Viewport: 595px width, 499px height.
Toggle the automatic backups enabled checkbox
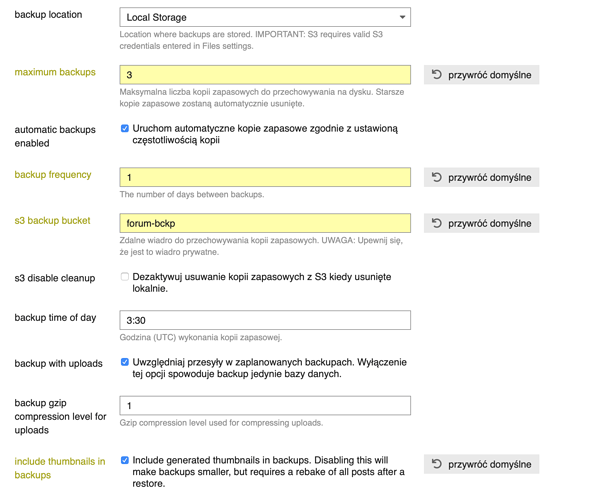coord(124,128)
